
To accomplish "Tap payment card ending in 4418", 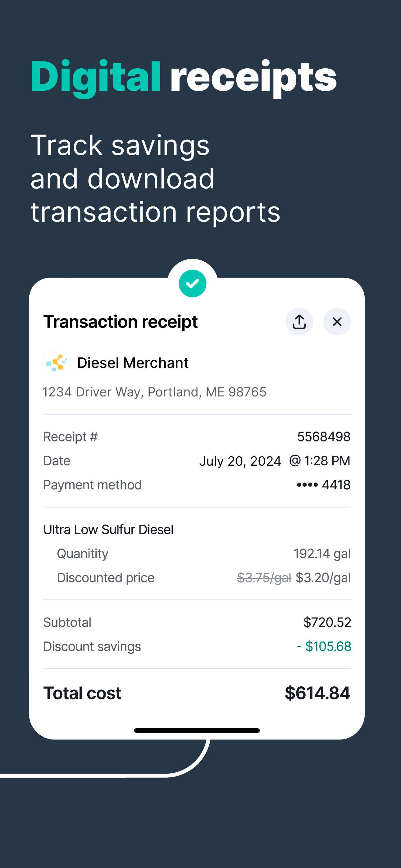I will click(323, 485).
